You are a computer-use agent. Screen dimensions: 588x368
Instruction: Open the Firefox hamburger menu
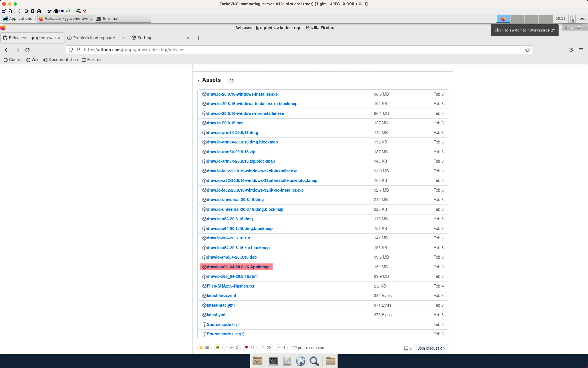tap(581, 50)
